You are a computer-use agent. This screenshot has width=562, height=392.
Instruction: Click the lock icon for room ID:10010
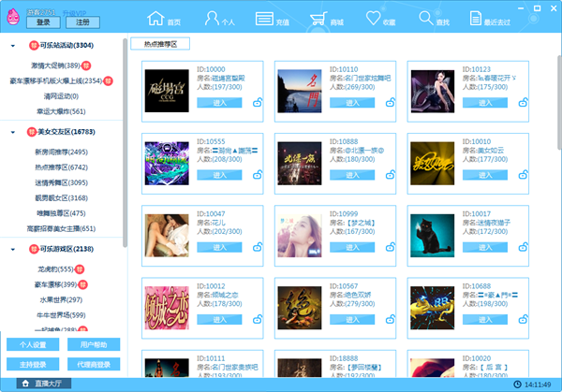(524, 175)
